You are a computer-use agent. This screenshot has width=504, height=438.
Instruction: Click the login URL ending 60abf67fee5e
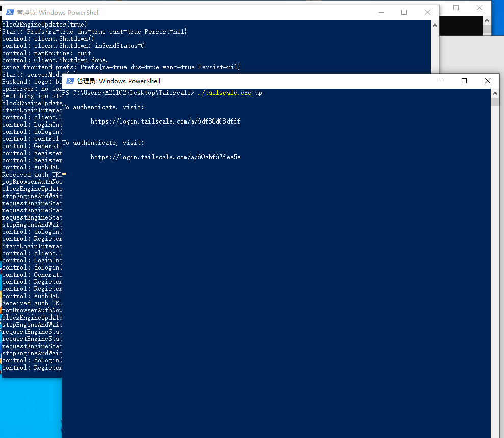(165, 157)
